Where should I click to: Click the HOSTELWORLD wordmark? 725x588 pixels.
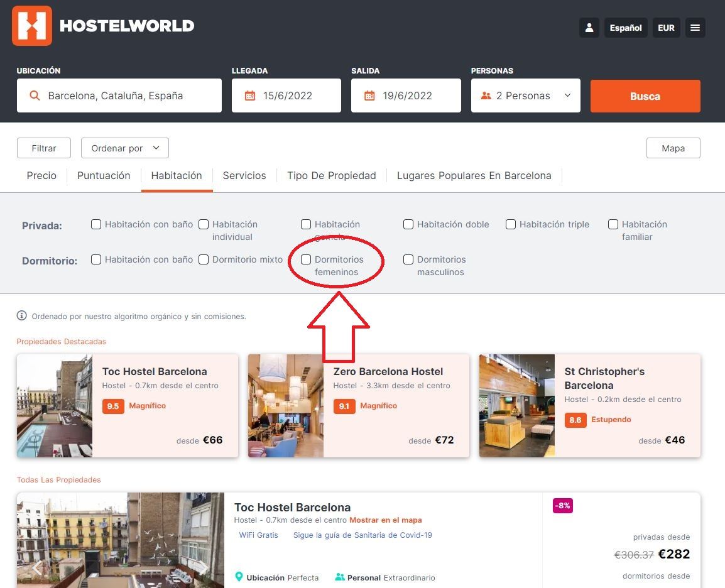[x=127, y=26]
